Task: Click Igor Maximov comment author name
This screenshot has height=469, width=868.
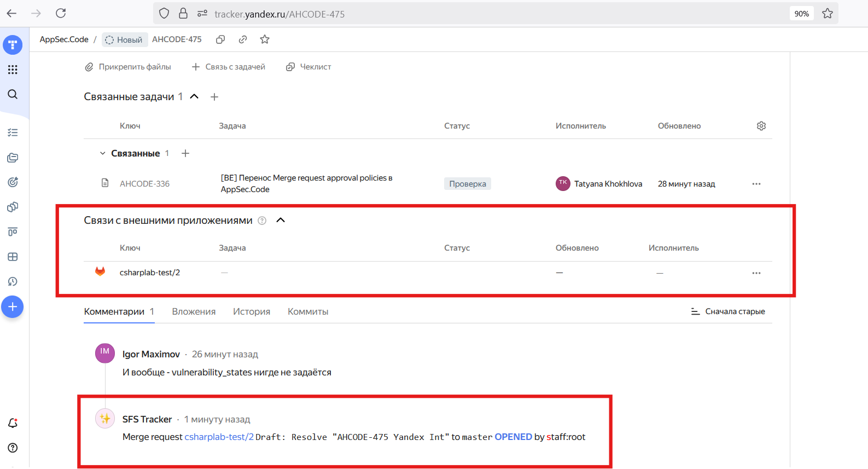Action: (151, 354)
